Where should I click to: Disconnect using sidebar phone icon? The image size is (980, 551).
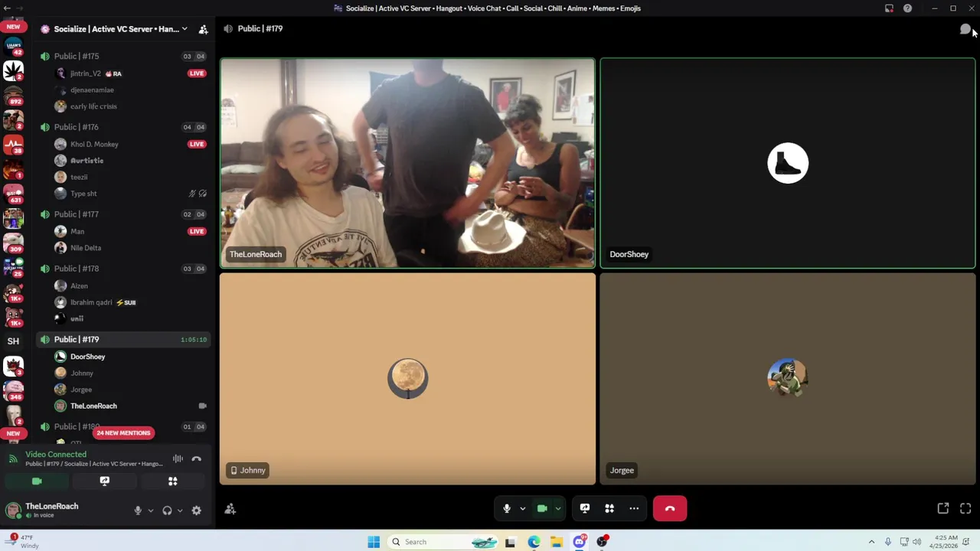pos(197,459)
